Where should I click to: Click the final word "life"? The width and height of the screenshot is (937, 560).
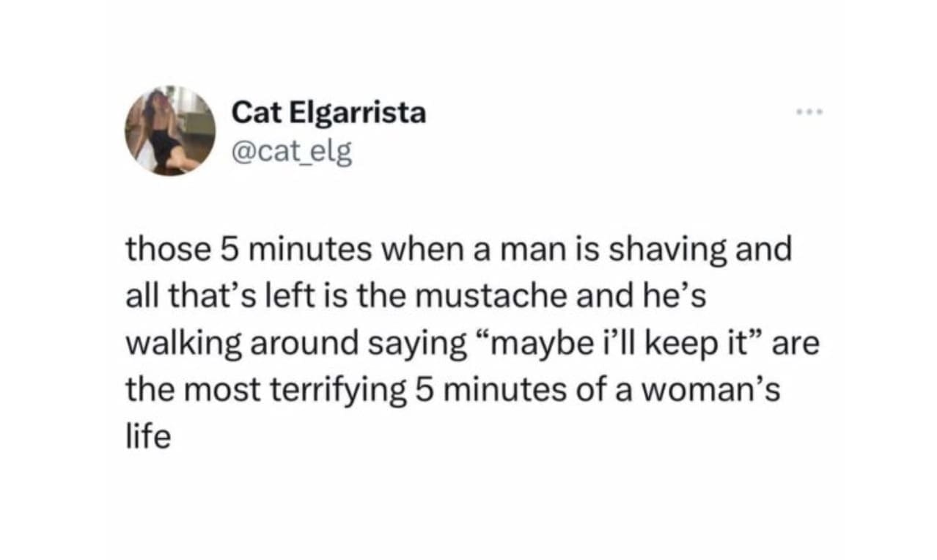point(148,437)
